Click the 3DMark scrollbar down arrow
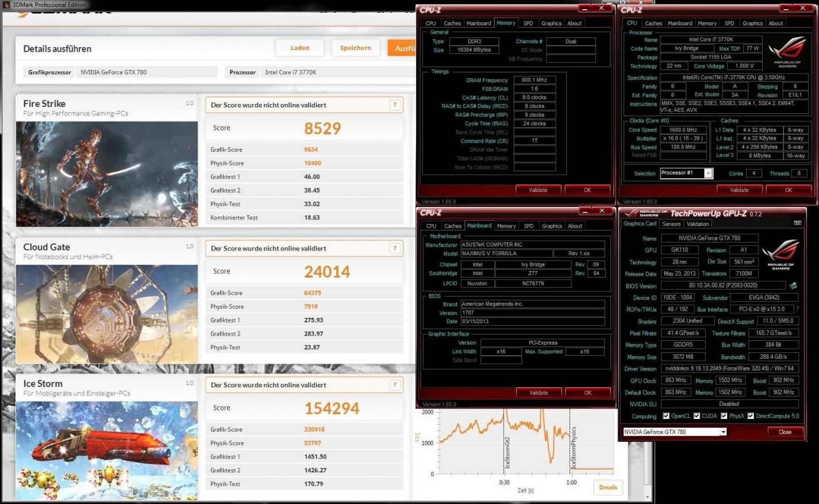This screenshot has width=819, height=504. click(649, 497)
